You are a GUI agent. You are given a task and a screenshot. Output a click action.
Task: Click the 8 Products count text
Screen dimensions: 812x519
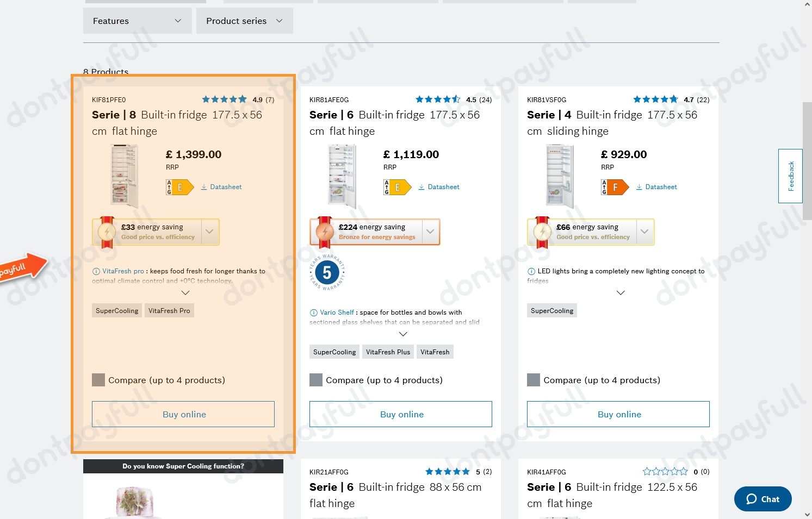[106, 72]
